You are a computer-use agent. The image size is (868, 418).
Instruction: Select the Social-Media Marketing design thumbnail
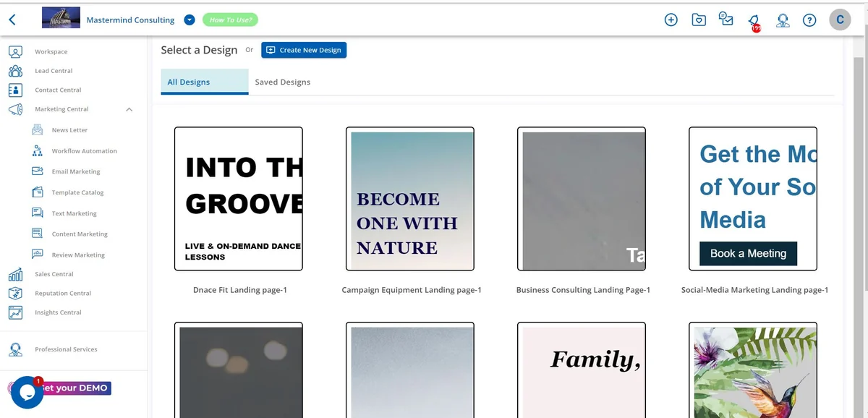[x=753, y=199]
